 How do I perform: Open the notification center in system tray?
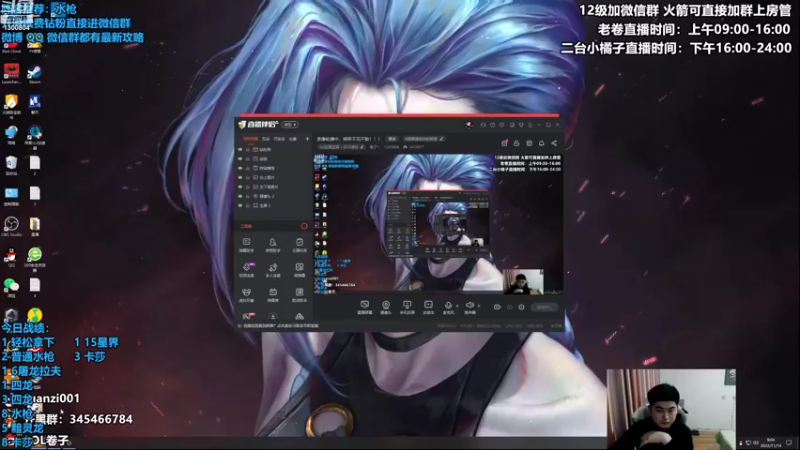[x=789, y=443]
